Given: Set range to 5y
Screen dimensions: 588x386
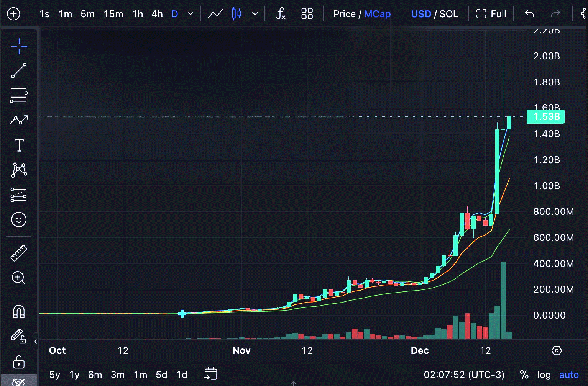Looking at the screenshot, I should (55, 375).
